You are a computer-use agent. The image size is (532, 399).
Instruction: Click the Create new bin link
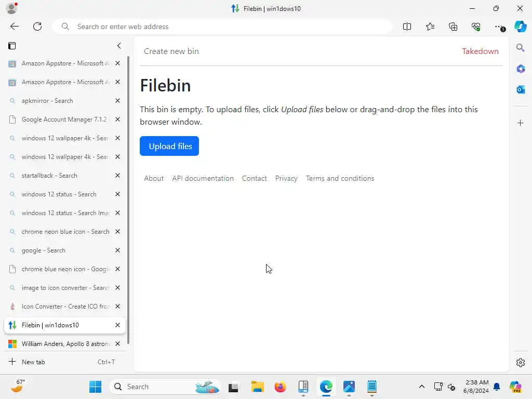point(171,51)
